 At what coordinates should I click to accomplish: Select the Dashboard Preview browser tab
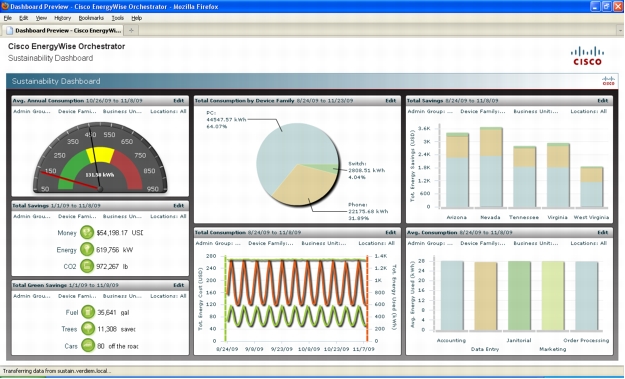point(64,30)
